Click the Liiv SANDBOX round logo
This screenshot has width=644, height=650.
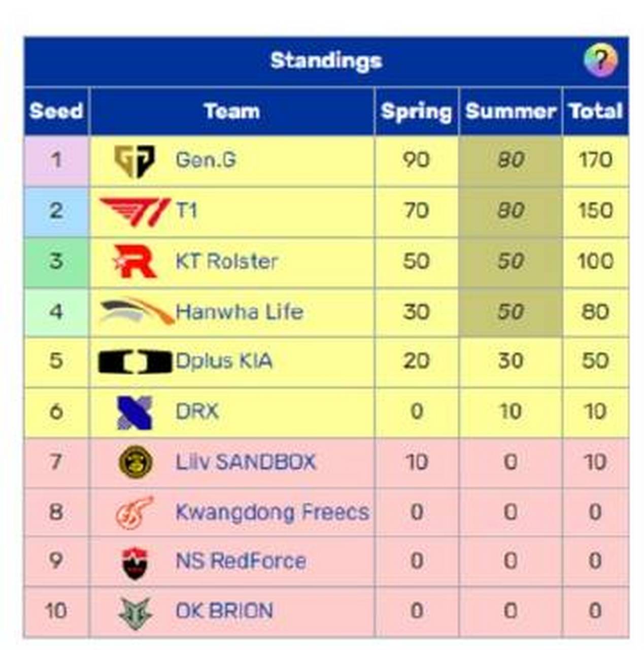point(135,462)
